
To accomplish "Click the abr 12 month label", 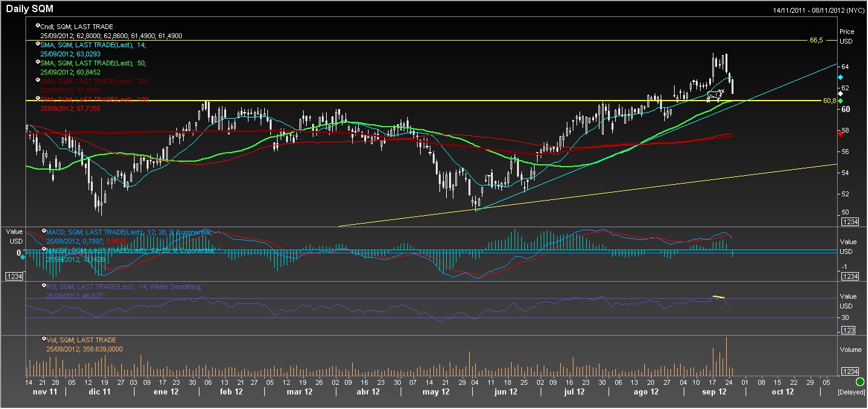I will click(x=367, y=392).
